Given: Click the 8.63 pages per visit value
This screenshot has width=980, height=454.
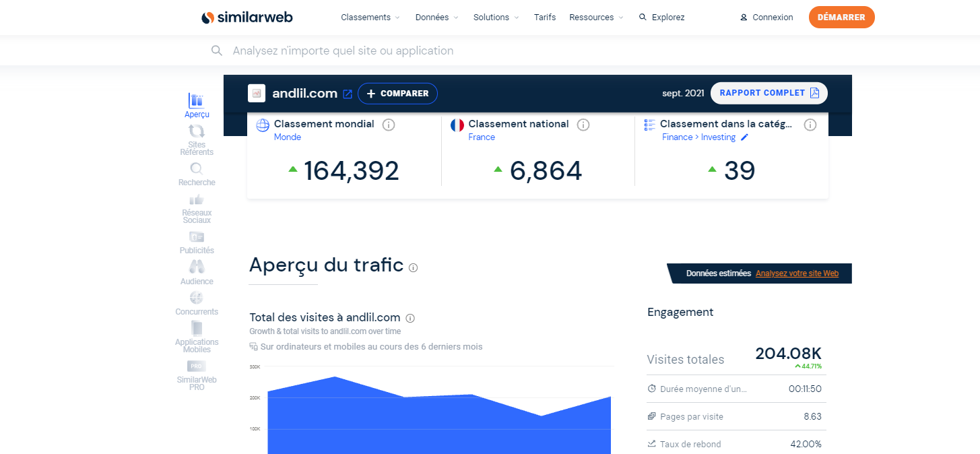Looking at the screenshot, I should tap(812, 416).
